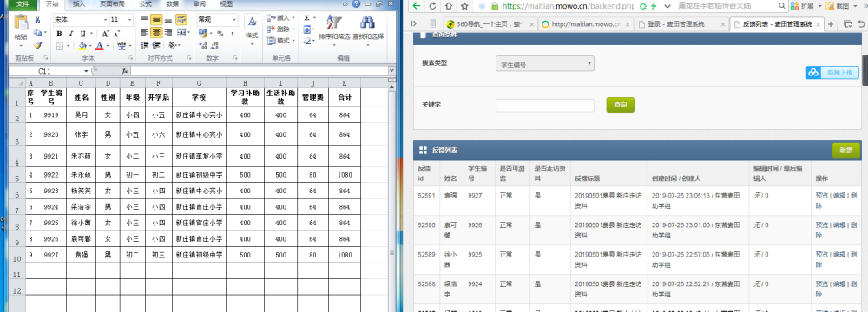This screenshot has width=868, height=312.
Task: Expand the Name Box dropdown for C11
Action: pos(86,71)
